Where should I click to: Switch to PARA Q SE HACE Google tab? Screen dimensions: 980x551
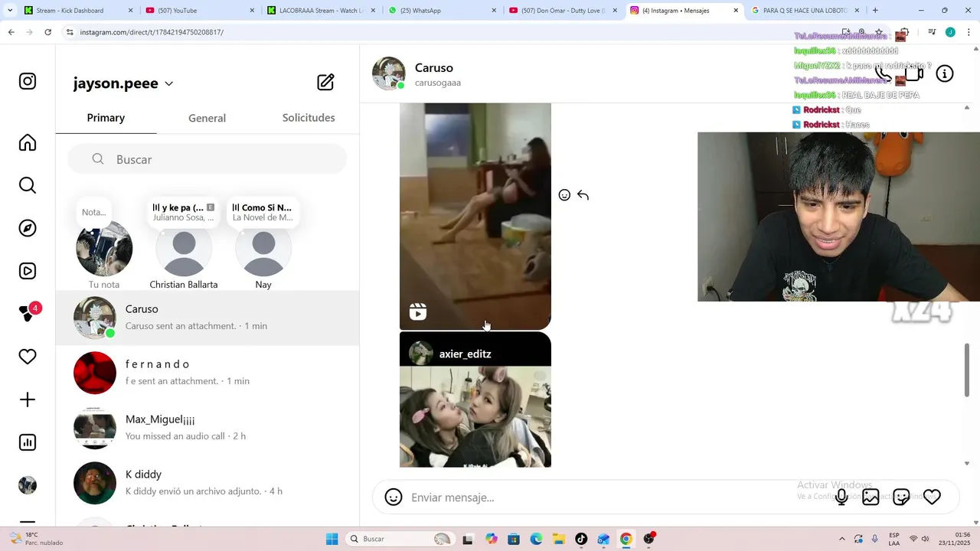tap(804, 11)
